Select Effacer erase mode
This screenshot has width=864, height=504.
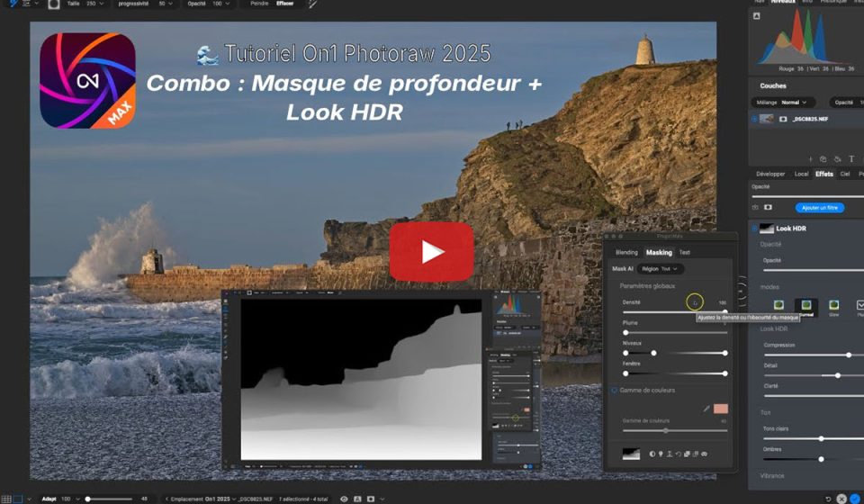(285, 4)
